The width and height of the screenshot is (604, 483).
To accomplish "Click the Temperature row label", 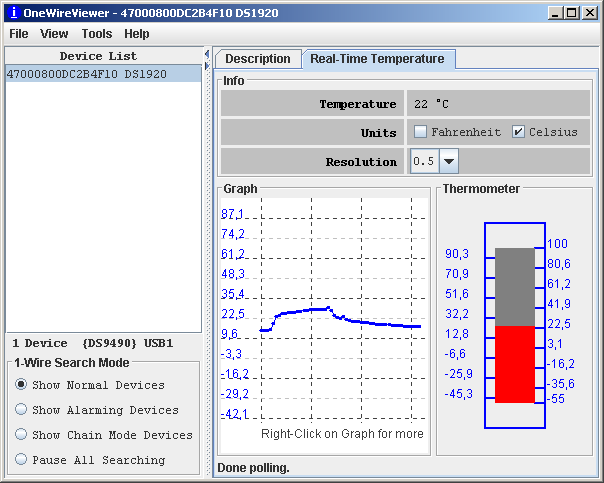I will coord(358,104).
